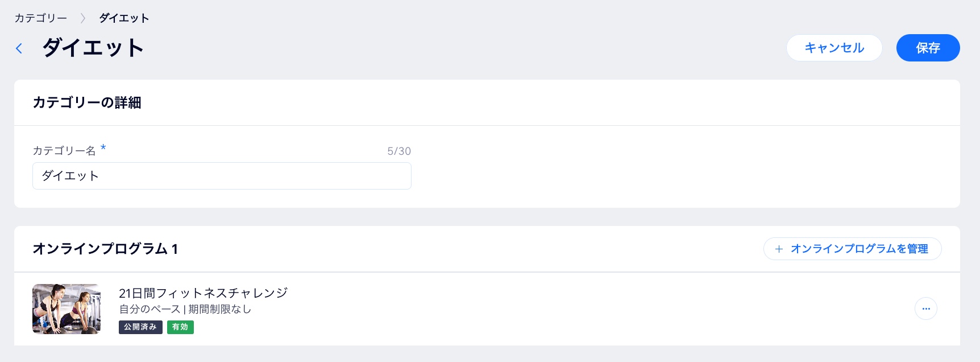Click the 保存 button

point(928,48)
